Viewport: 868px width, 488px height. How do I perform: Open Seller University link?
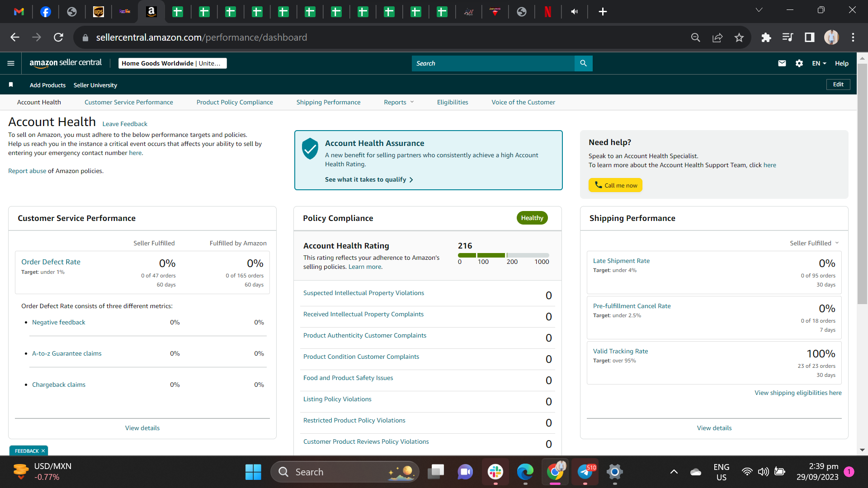click(x=95, y=85)
